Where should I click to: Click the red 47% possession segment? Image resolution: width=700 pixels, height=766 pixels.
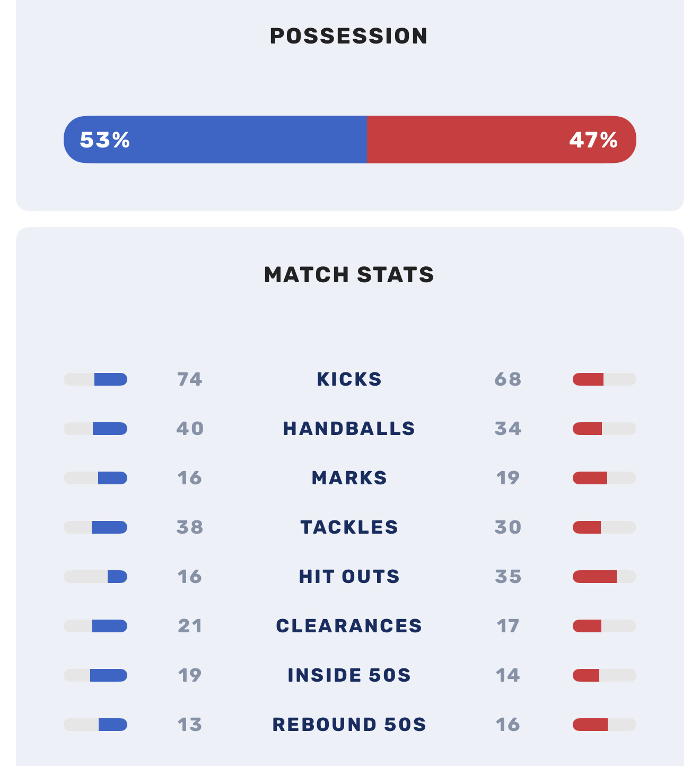[501, 140]
